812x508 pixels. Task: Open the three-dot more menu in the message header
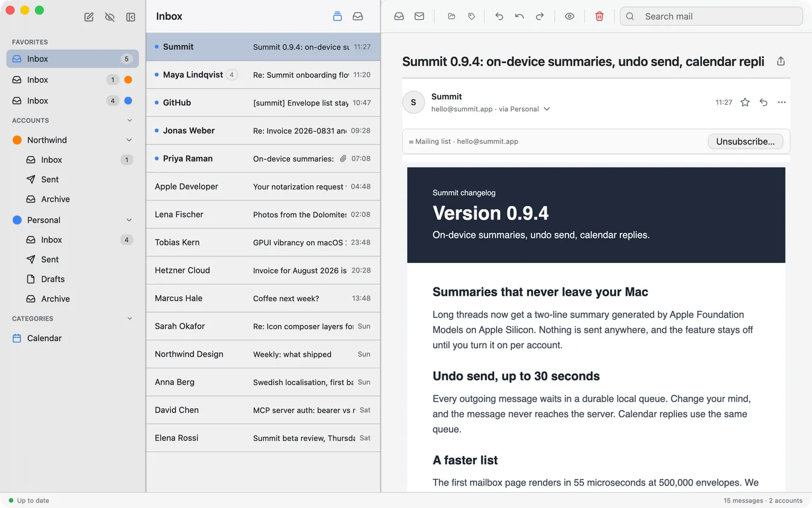[782, 102]
